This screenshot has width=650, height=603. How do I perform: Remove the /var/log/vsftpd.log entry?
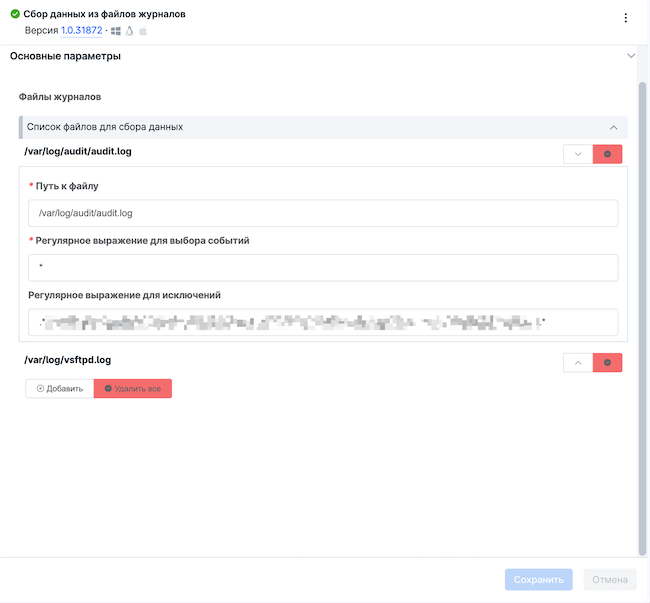pyautogui.click(x=607, y=362)
